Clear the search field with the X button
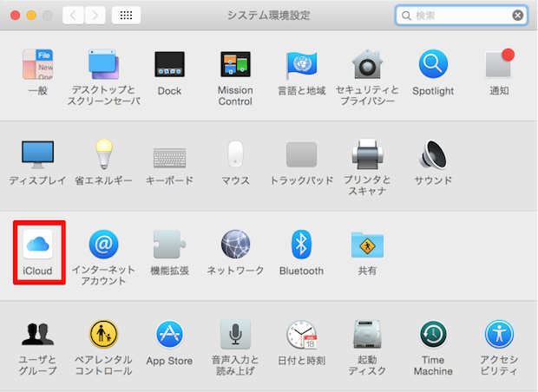This screenshot has width=538, height=392. 518,15
